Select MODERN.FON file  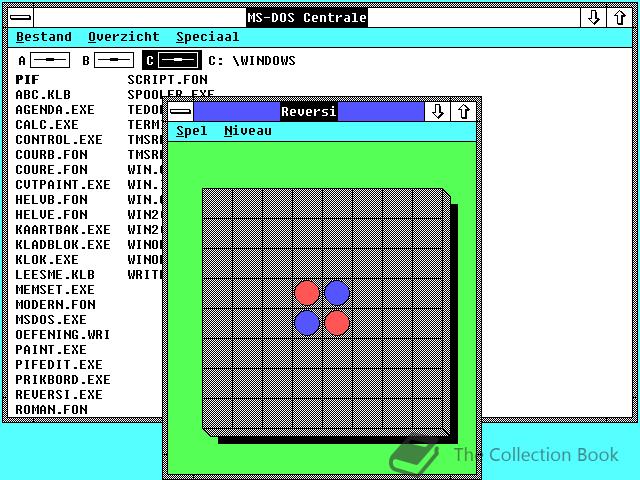pos(56,304)
